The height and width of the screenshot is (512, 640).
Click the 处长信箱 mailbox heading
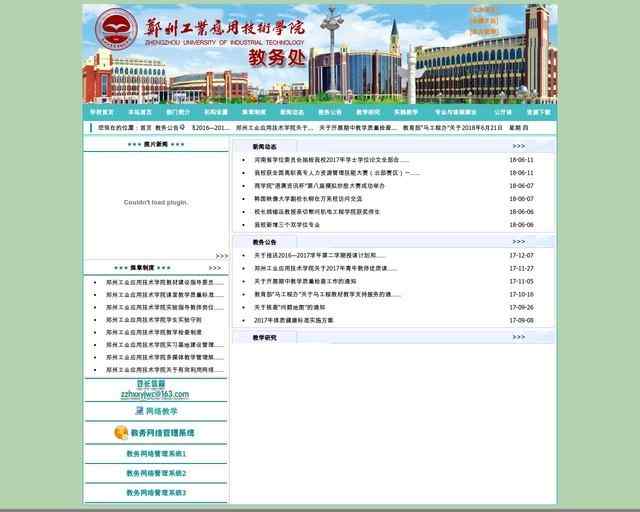point(151,384)
